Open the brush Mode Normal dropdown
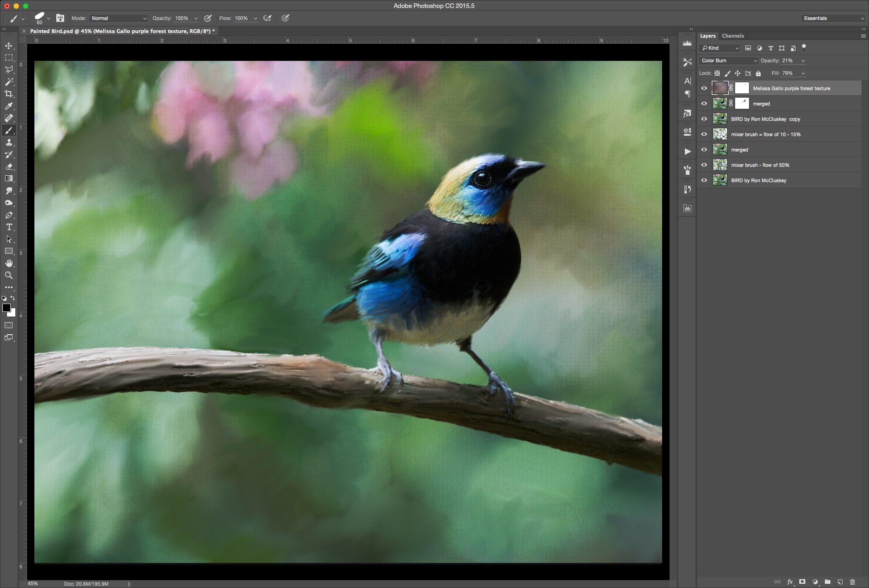This screenshot has width=869, height=588. [119, 18]
